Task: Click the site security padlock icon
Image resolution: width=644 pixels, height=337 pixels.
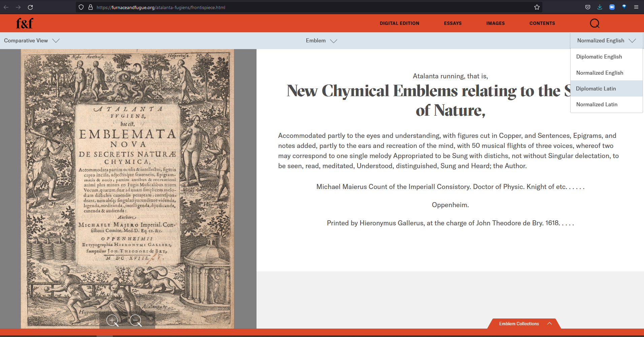Action: 91,7
